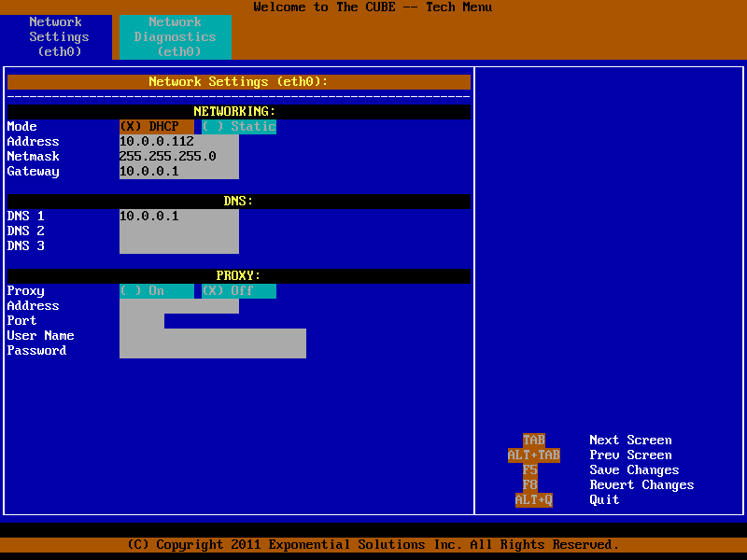The height and width of the screenshot is (560, 747).
Task: Click the Netmask field 255.255.255.0
Action: (x=179, y=156)
